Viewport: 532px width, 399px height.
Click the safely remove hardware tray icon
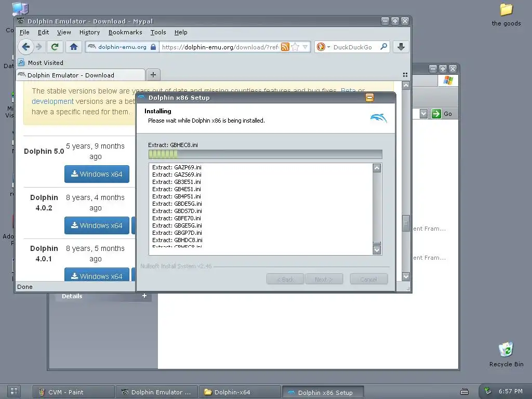(487, 391)
